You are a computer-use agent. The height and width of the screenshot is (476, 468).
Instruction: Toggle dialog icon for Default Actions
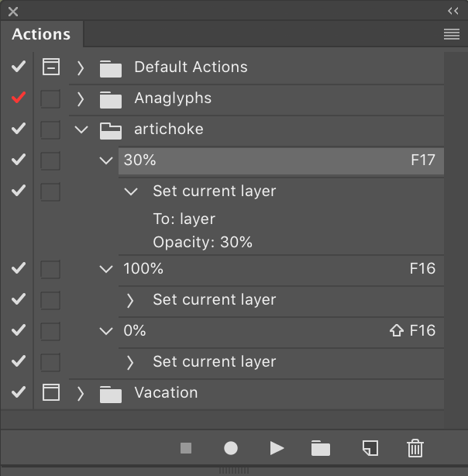tap(51, 67)
